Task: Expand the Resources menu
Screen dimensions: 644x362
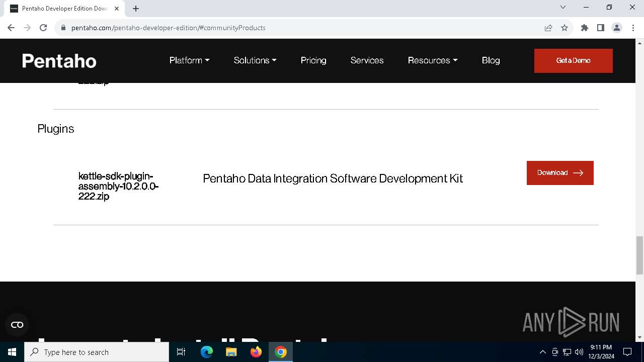Action: [x=433, y=60]
